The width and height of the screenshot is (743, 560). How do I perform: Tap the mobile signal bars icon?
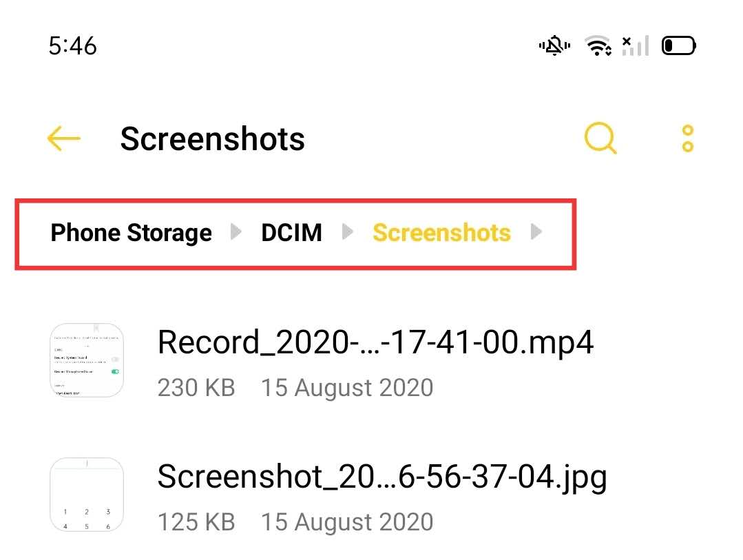pos(636,46)
